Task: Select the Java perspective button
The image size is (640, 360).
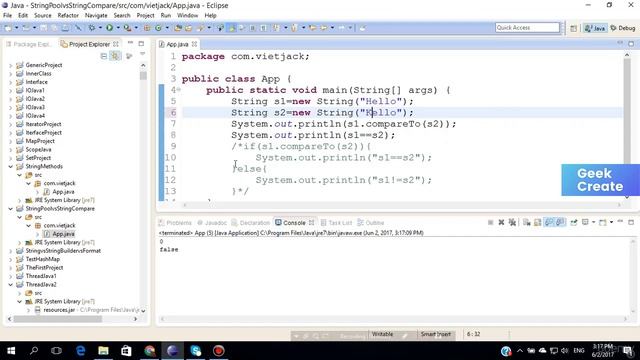Action: coord(595,28)
